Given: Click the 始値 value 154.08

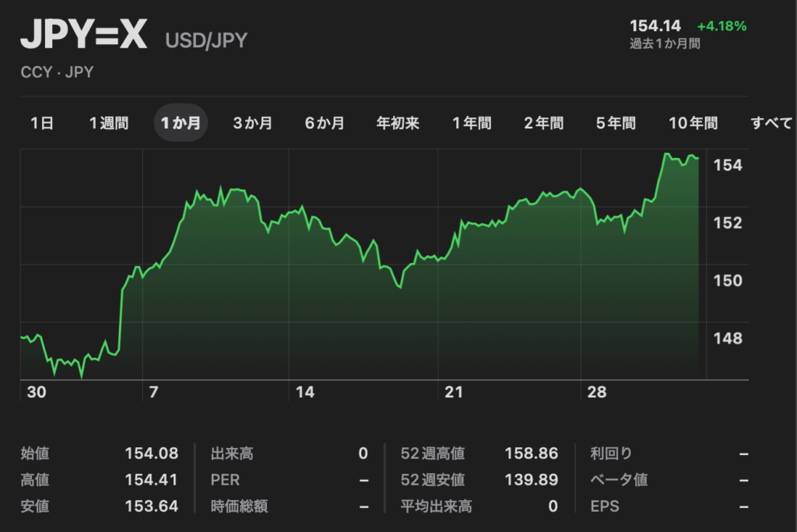Looking at the screenshot, I should 152,453.
